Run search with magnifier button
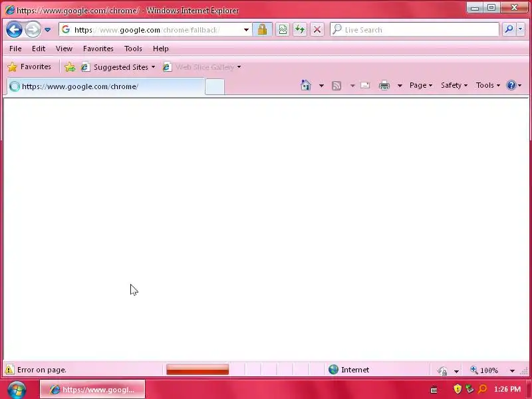This screenshot has width=532, height=399. tap(509, 29)
